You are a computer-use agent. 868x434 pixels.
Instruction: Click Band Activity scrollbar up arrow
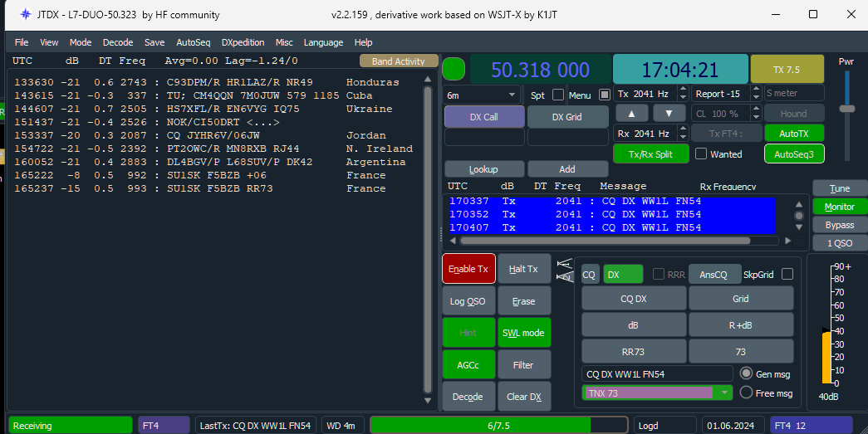tap(428, 80)
